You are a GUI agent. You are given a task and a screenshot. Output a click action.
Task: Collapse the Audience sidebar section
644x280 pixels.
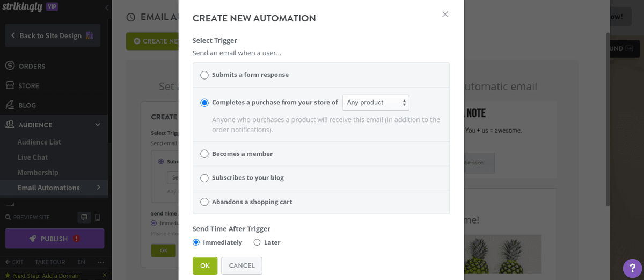click(x=98, y=125)
